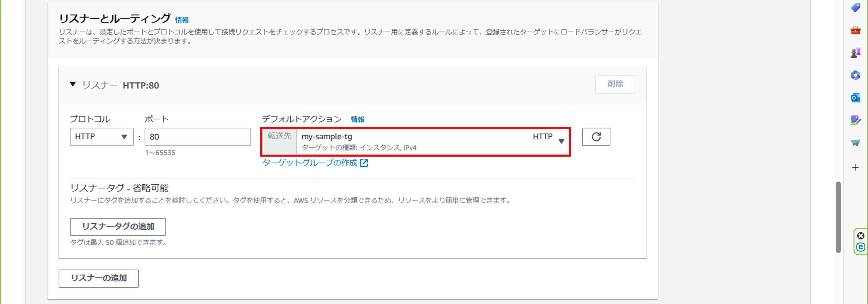Click the リスナータグの追加 button
The width and height of the screenshot is (868, 304).
coord(118,227)
